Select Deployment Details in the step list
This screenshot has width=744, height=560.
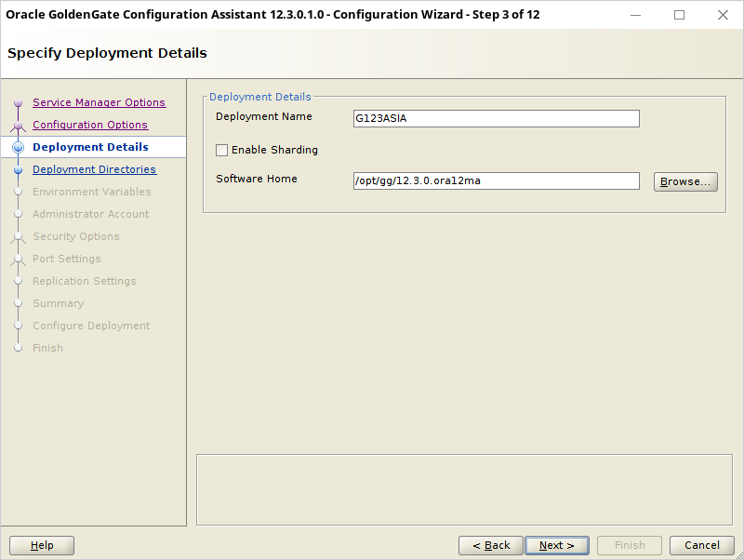click(x=90, y=147)
